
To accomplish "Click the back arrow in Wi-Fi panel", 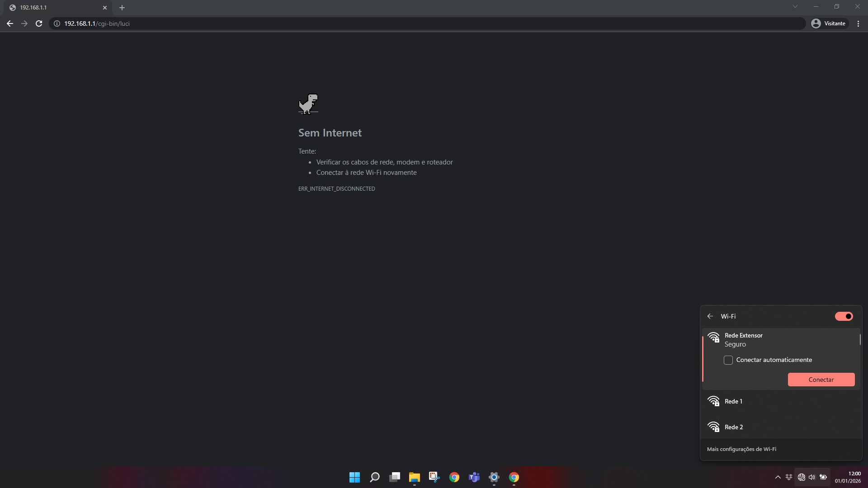I will 710,316.
